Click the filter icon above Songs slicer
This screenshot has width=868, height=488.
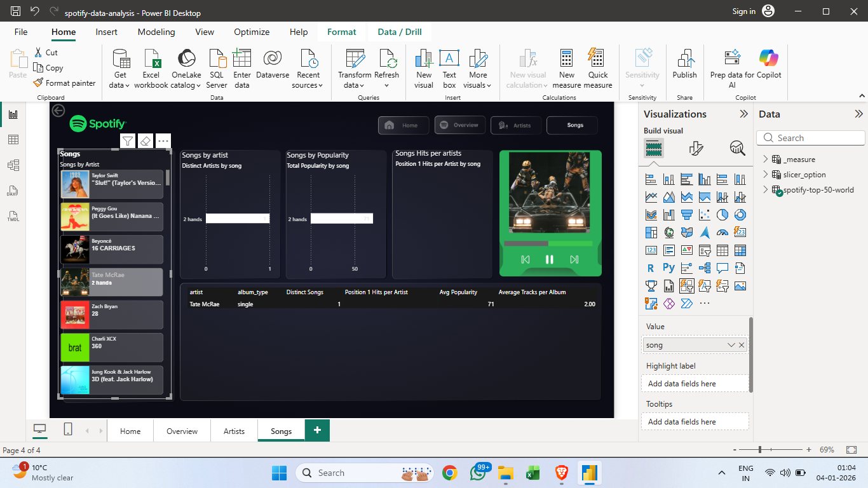pos(128,141)
